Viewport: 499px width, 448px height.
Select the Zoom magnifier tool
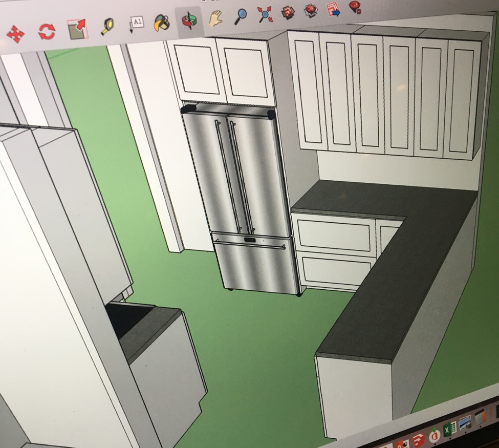(x=240, y=16)
